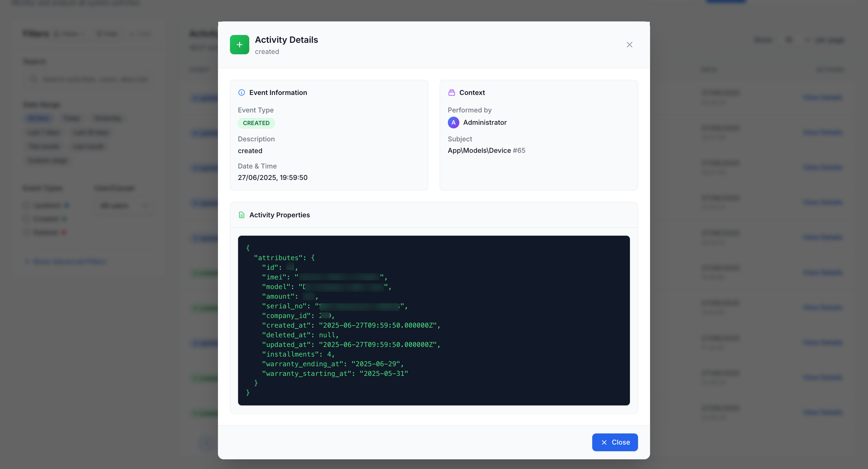This screenshot has height=469, width=868.
Task: Dismiss the dialog with the top-right X
Action: (x=629, y=45)
